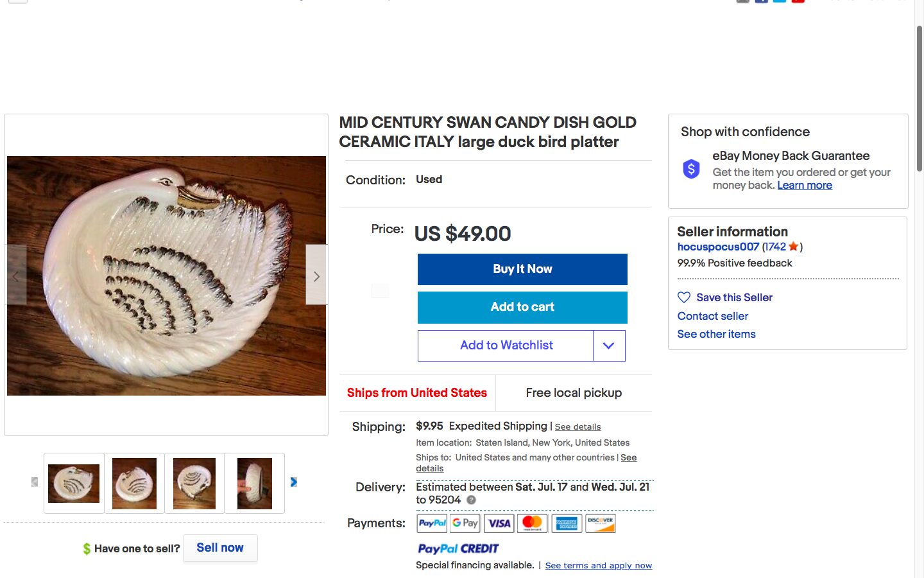Select the Ships from United States tab
924x578 pixels.
(x=417, y=393)
